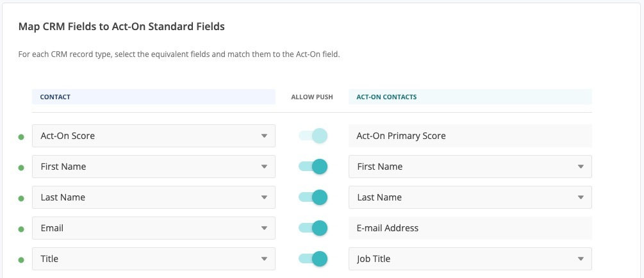The width and height of the screenshot is (644, 278).
Task: Click the Map CRM Fields heading
Action: pos(122,27)
